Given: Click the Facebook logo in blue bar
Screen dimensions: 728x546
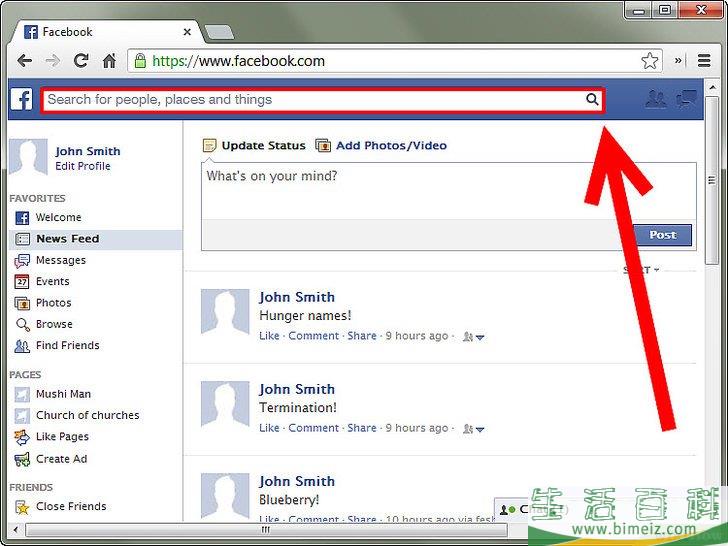Looking at the screenshot, I should 21,99.
